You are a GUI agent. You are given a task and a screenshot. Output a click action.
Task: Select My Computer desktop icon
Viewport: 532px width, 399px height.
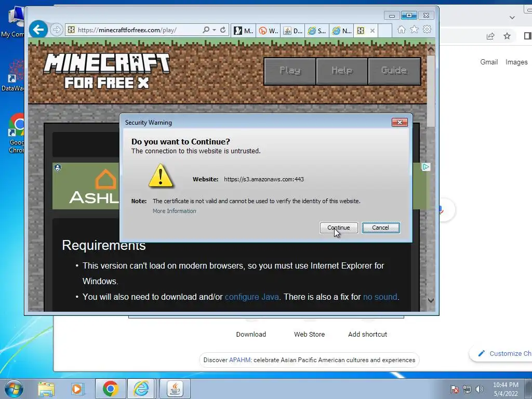click(x=14, y=22)
